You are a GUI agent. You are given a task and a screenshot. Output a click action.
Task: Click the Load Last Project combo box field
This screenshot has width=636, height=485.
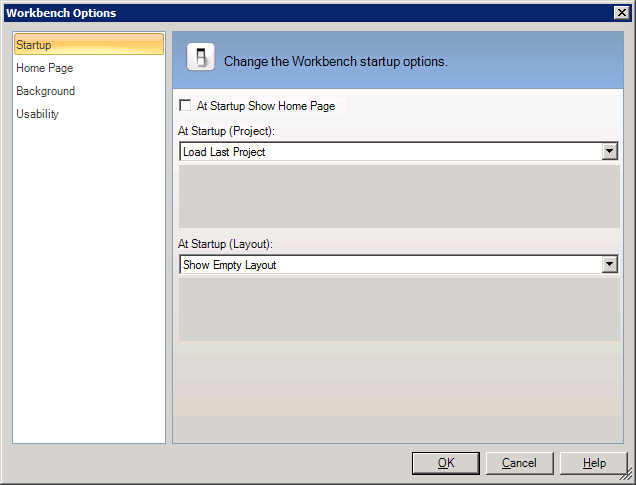click(390, 152)
